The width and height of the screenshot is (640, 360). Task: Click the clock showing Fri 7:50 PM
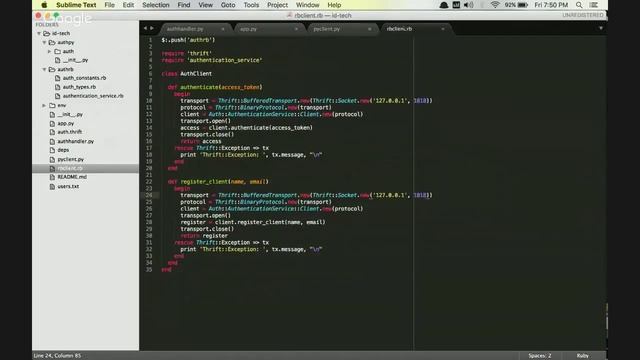[x=551, y=5]
